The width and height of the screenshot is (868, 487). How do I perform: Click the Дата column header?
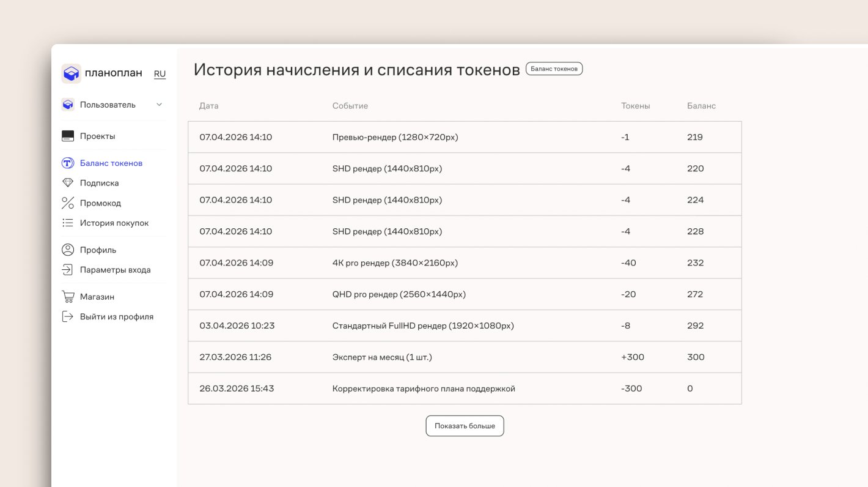tap(208, 105)
